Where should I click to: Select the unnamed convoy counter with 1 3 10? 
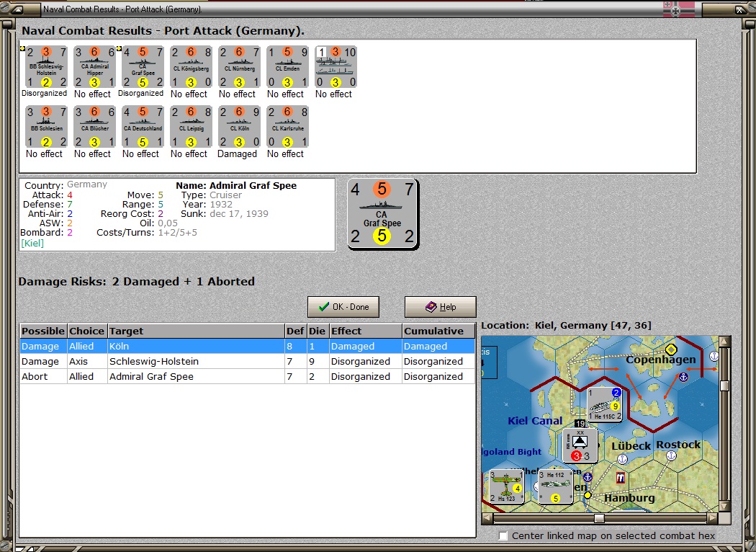click(x=336, y=67)
